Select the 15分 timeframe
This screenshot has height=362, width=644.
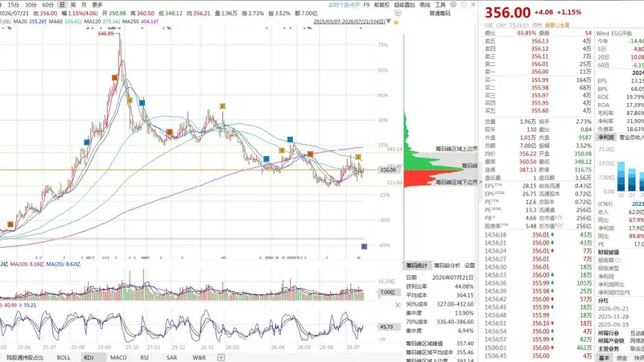[14, 5]
